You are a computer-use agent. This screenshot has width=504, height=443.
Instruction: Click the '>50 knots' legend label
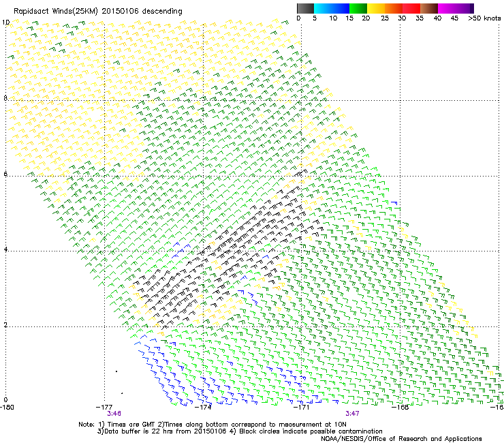[484, 18]
